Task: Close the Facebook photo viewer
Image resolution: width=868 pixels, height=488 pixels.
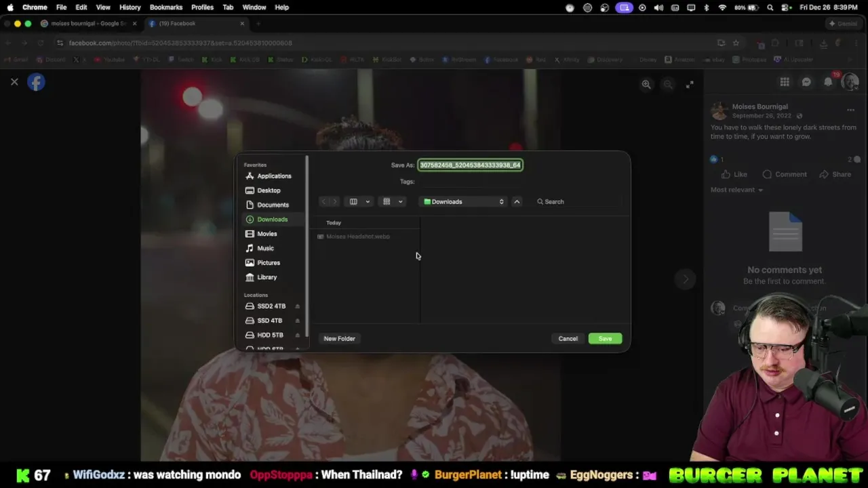Action: click(14, 82)
